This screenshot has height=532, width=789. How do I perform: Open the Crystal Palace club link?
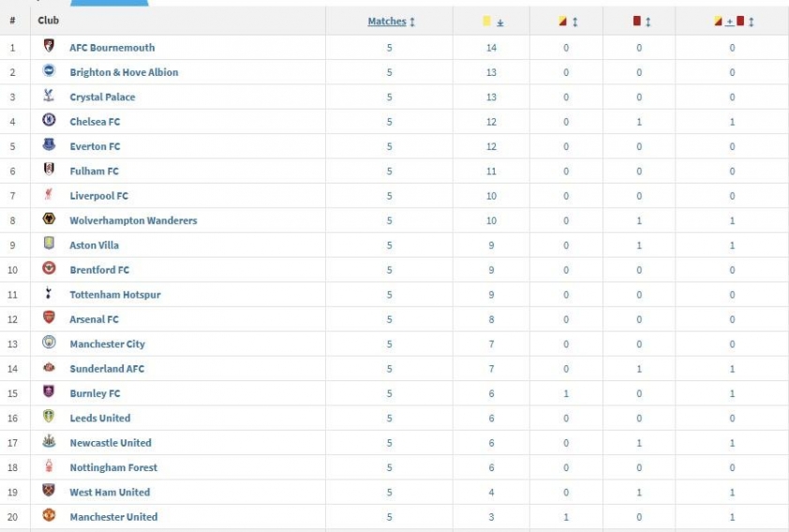[102, 96]
